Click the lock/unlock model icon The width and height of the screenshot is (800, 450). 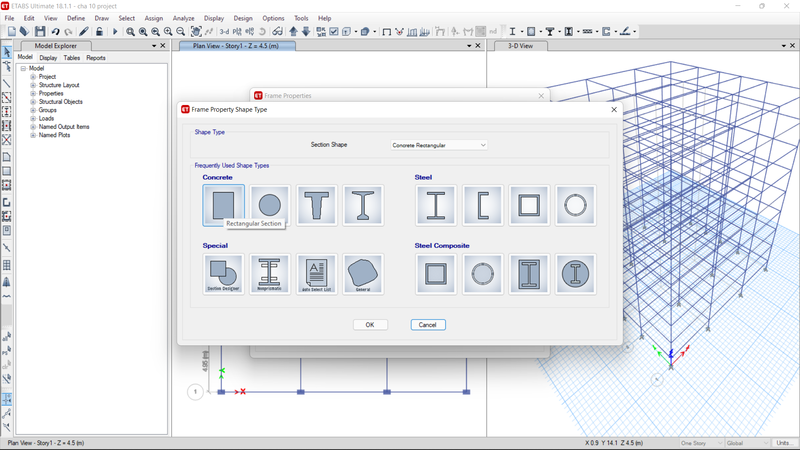coord(99,32)
